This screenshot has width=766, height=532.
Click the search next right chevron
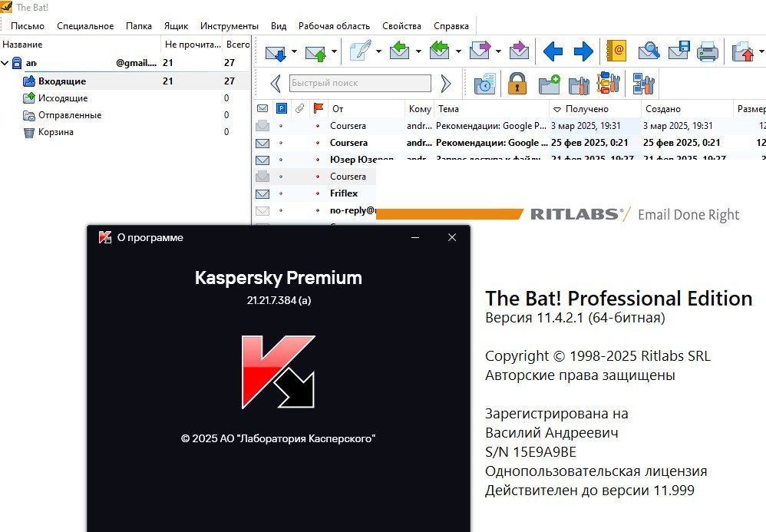[x=445, y=84]
